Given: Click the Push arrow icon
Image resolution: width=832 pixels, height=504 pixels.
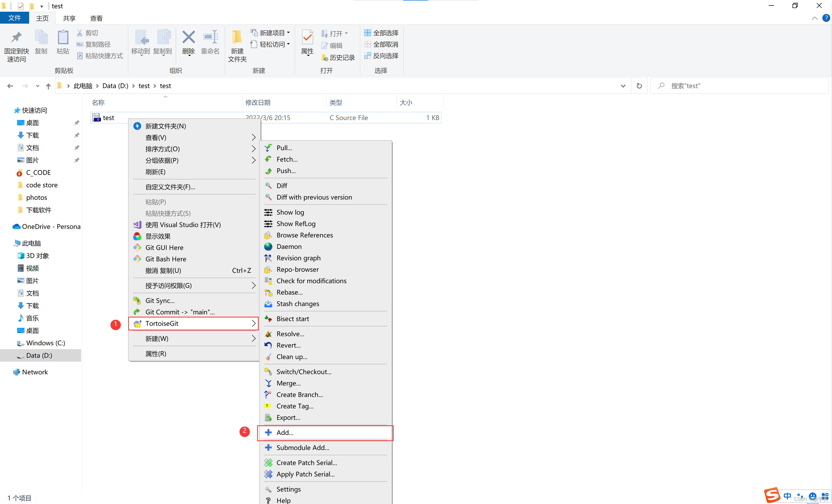Looking at the screenshot, I should 268,171.
